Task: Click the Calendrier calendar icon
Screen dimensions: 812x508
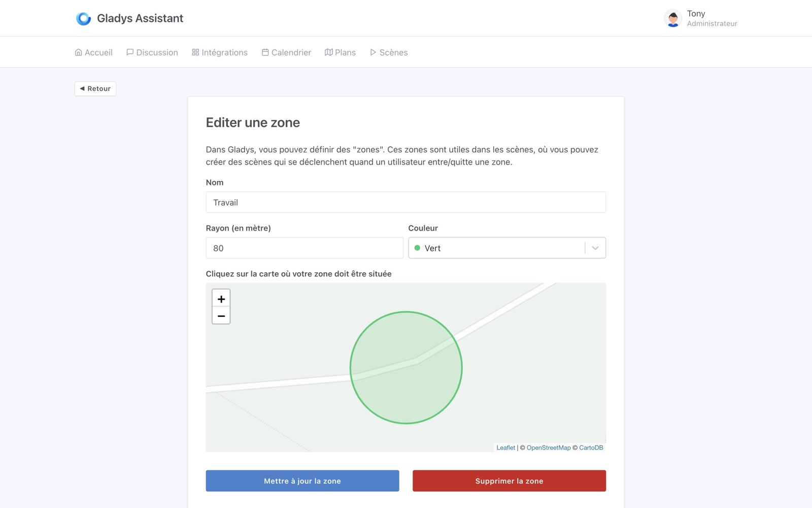Action: [265, 52]
